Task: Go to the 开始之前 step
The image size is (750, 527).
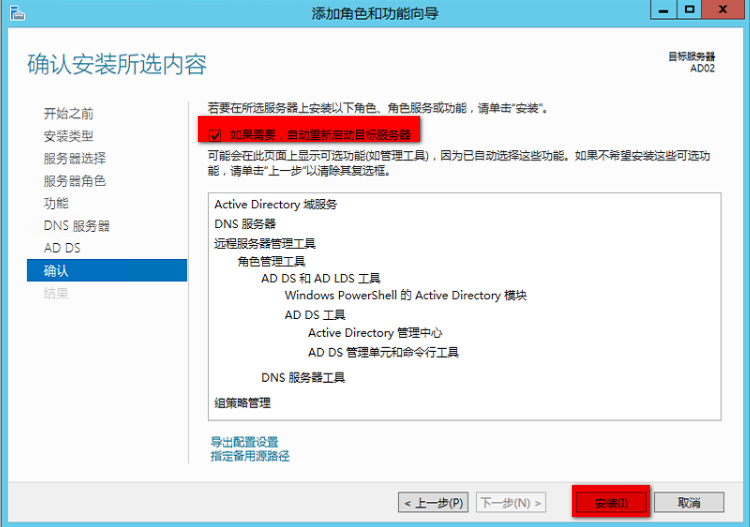Action: [x=68, y=113]
